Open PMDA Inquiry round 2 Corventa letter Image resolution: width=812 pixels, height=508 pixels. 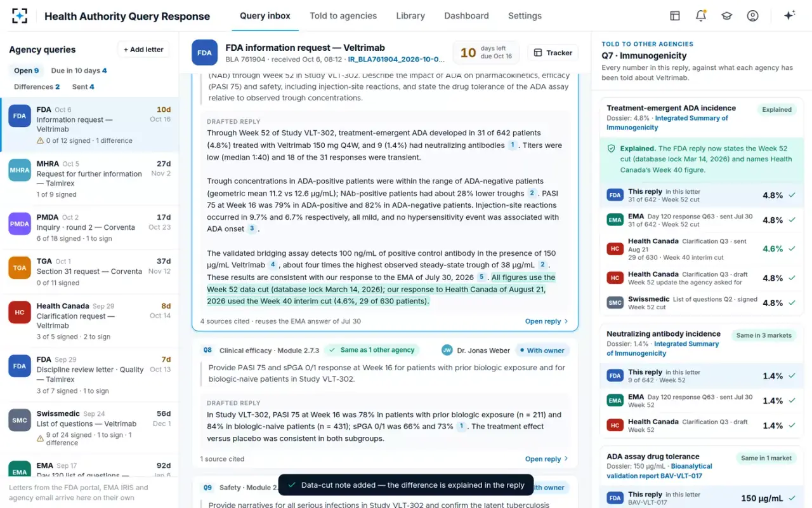[89, 227]
